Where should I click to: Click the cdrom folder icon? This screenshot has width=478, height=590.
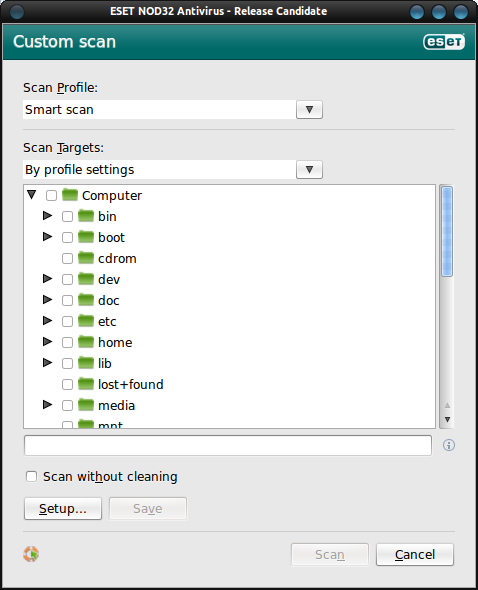pyautogui.click(x=86, y=258)
